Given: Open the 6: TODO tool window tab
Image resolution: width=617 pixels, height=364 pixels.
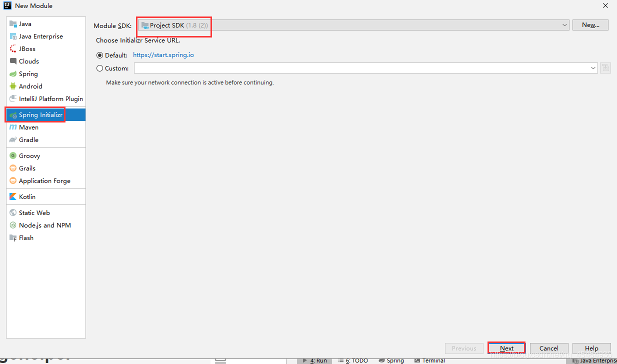Looking at the screenshot, I should coord(353,360).
